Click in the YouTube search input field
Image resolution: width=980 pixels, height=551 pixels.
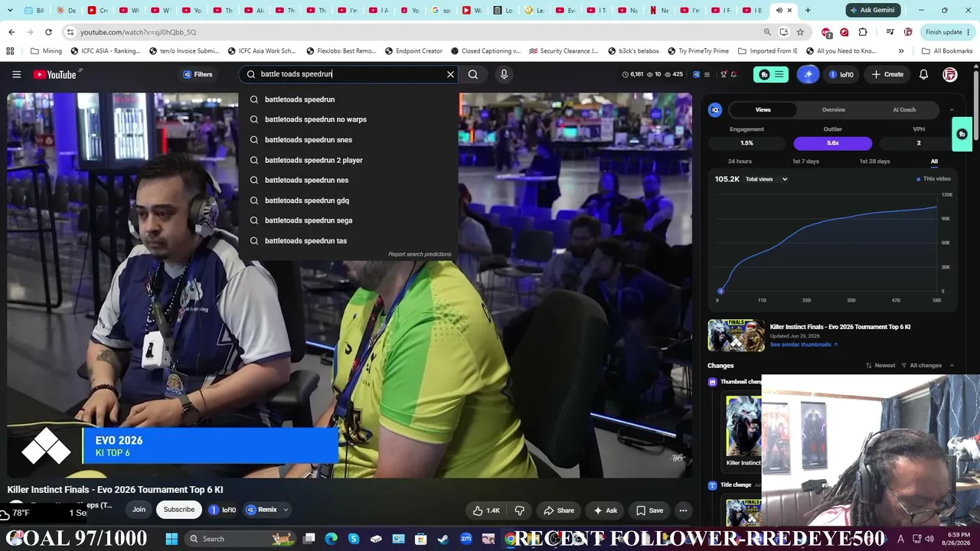pyautogui.click(x=348, y=74)
